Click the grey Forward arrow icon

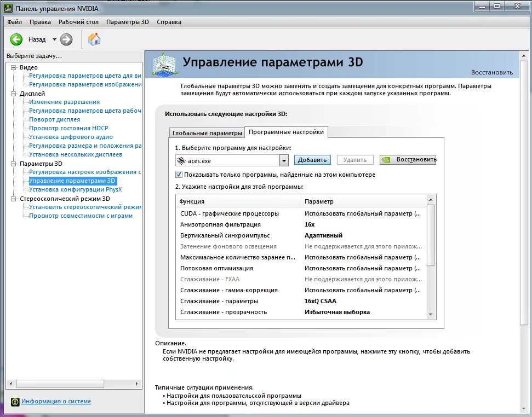click(x=66, y=39)
